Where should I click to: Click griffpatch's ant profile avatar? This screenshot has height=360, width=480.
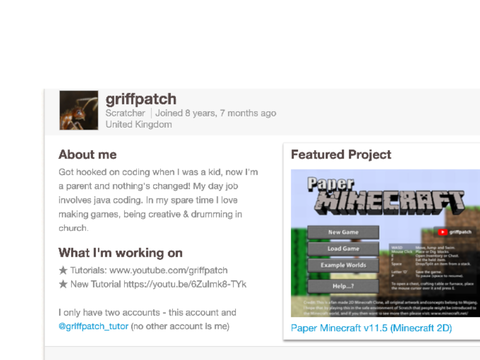79,110
